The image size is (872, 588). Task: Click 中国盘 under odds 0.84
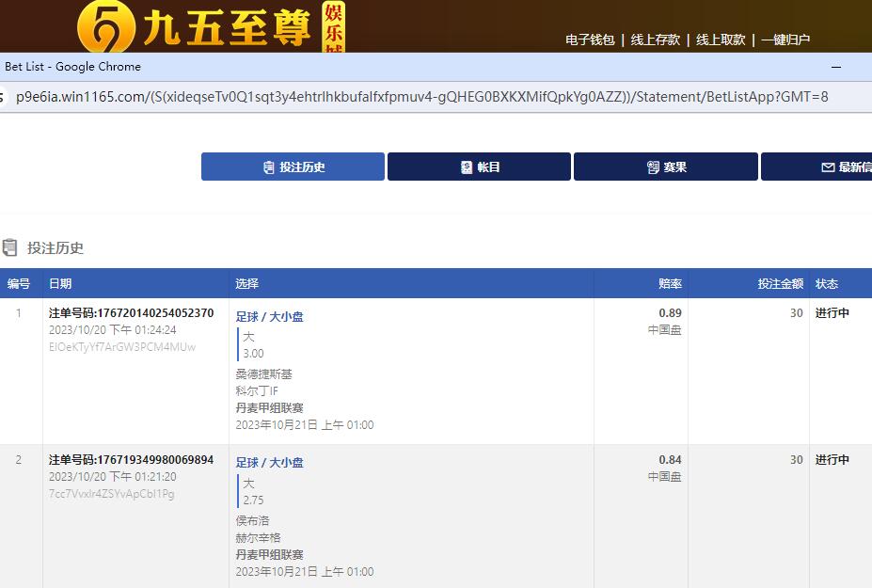click(664, 477)
